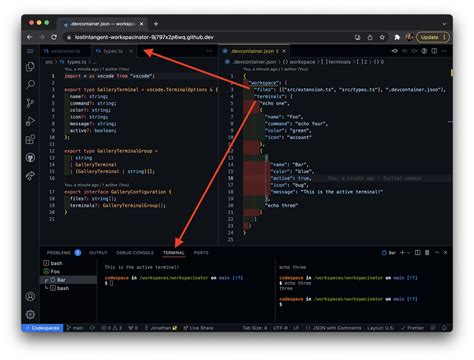Create a new terminal with plus
The width and height of the screenshot is (474, 360).
[402, 253]
